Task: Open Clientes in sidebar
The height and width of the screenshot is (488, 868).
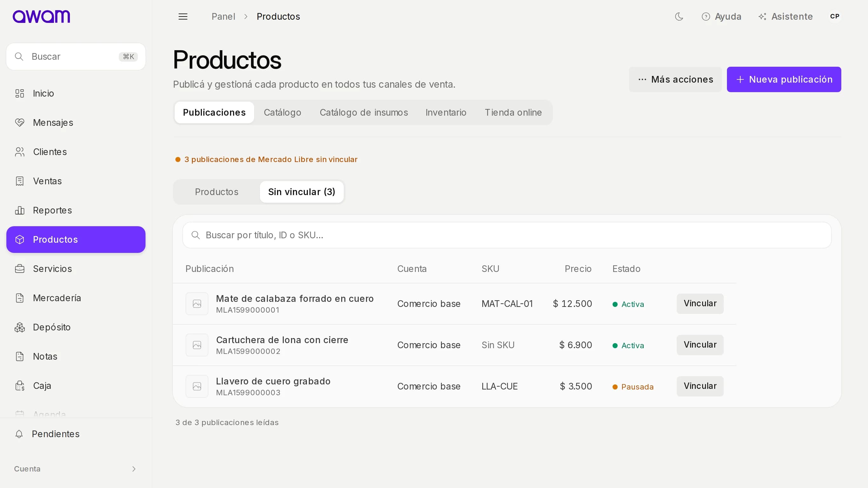Action: click(76, 152)
